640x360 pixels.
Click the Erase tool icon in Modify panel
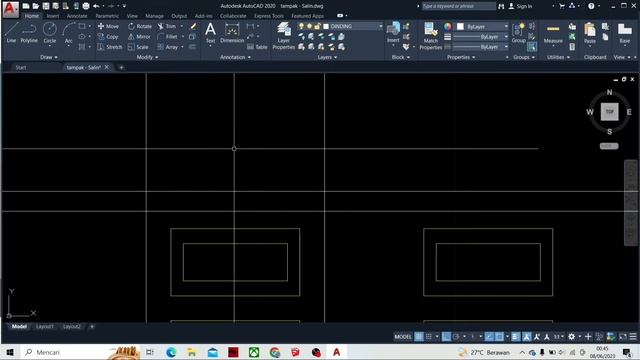193,26
